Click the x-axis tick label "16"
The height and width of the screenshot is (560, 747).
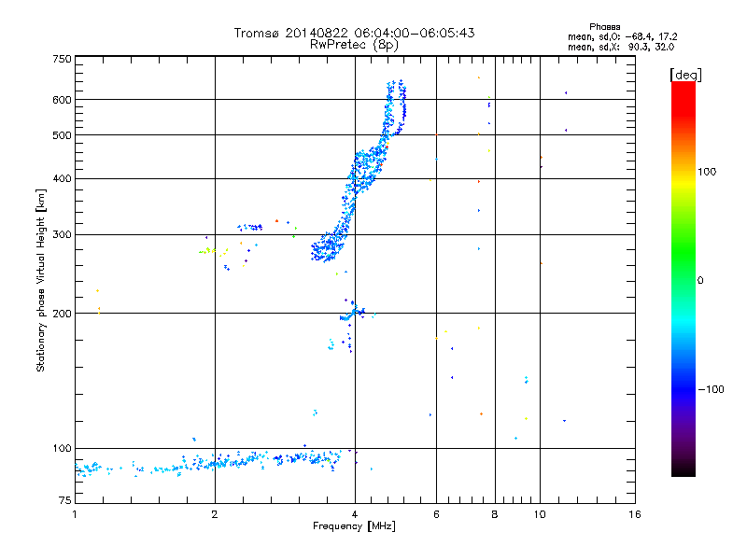[x=635, y=514]
